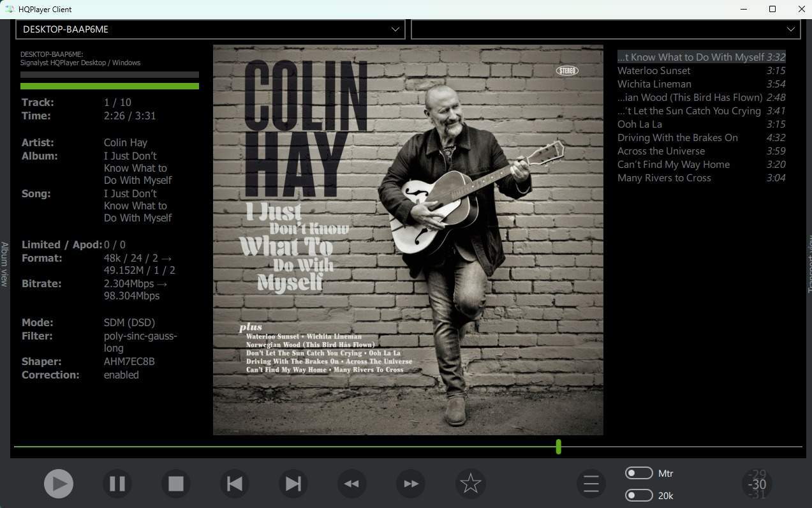Screen dimensions: 812x508
Task: Click the green seek position handle
Action: 559,447
